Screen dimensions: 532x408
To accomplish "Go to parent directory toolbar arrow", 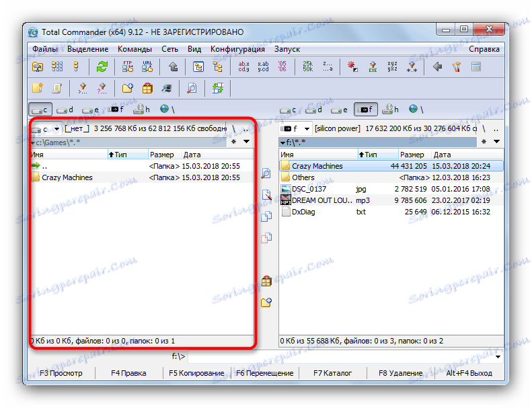I will pyautogui.click(x=173, y=67).
